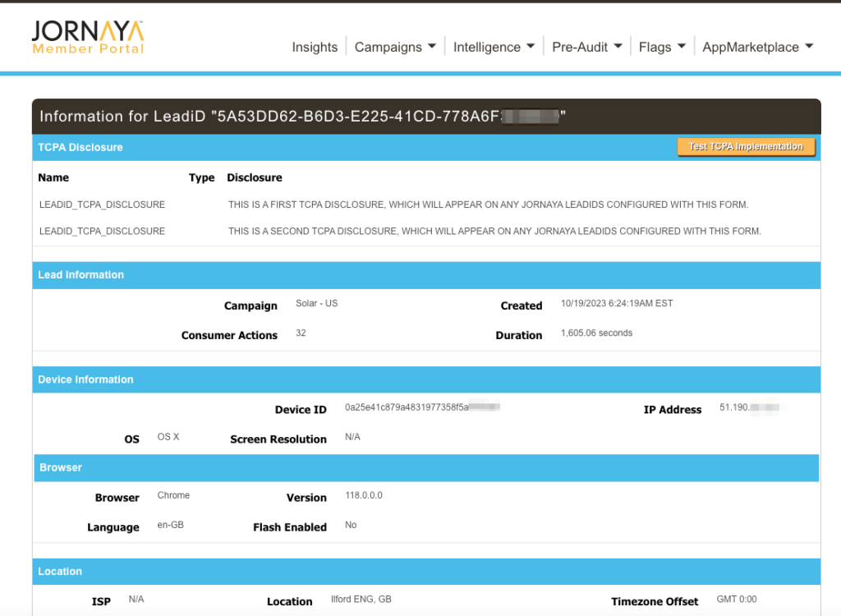Click the Device ID field label
The width and height of the screenshot is (841, 616).
pyautogui.click(x=301, y=410)
